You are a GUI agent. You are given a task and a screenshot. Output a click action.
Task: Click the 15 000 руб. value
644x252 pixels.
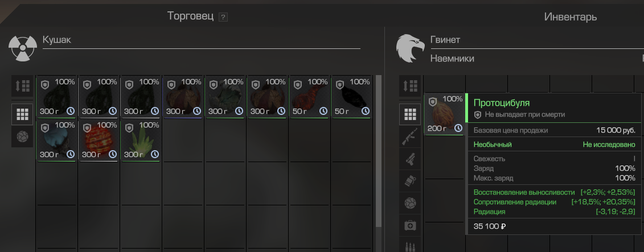coord(616,130)
